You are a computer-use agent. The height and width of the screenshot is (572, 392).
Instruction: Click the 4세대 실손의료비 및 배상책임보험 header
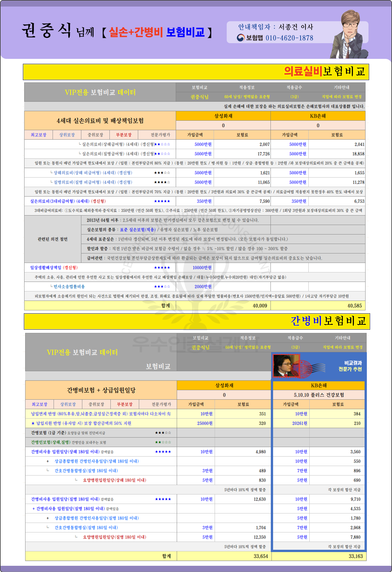point(100,121)
